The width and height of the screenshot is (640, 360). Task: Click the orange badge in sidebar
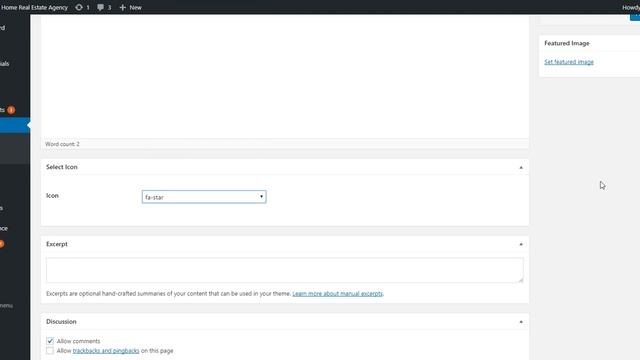(11, 110)
